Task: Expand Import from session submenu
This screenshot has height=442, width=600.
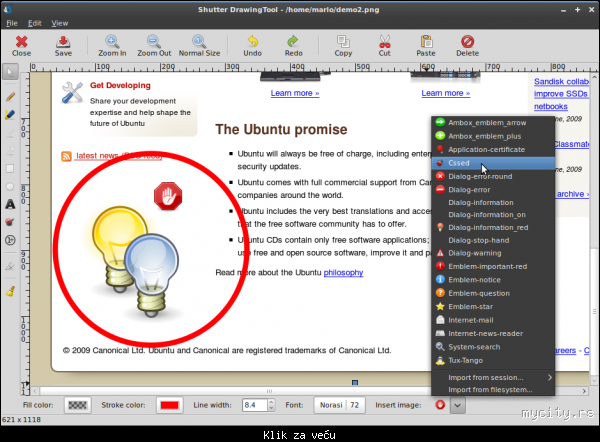Action: coord(493,377)
